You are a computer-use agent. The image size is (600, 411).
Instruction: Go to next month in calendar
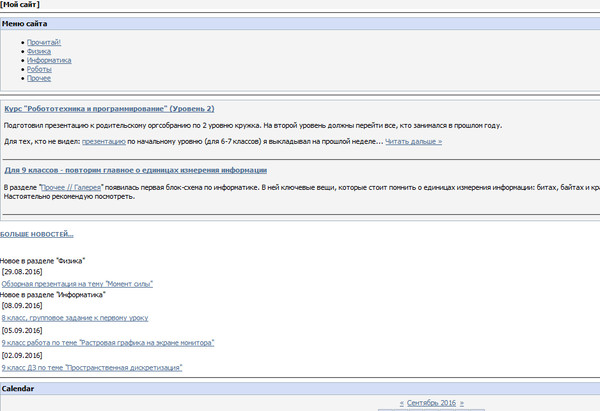click(462, 403)
